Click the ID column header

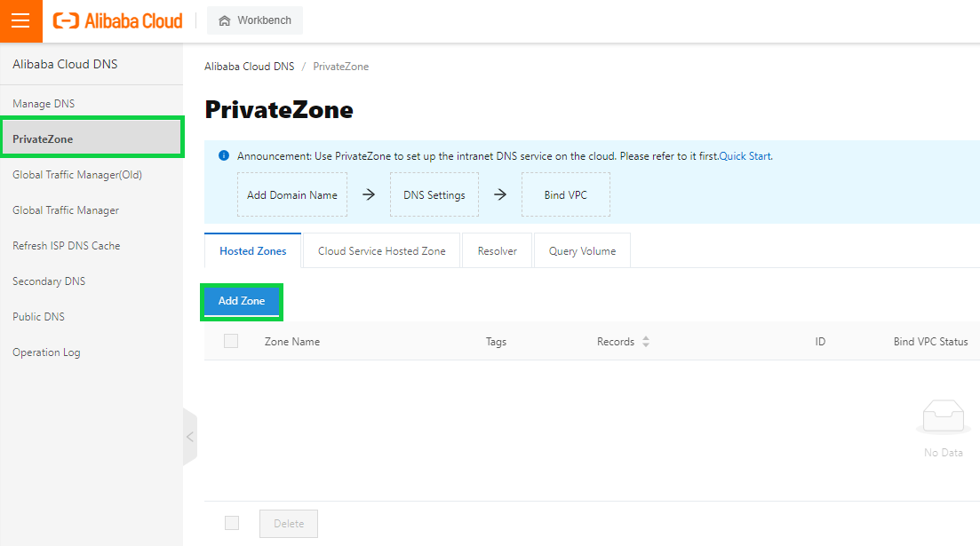(820, 342)
